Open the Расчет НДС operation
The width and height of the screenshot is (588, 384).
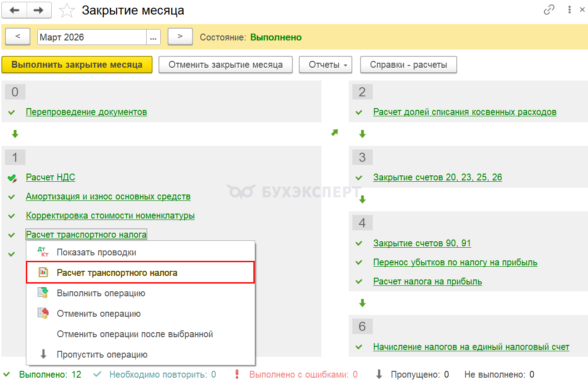pyautogui.click(x=50, y=177)
